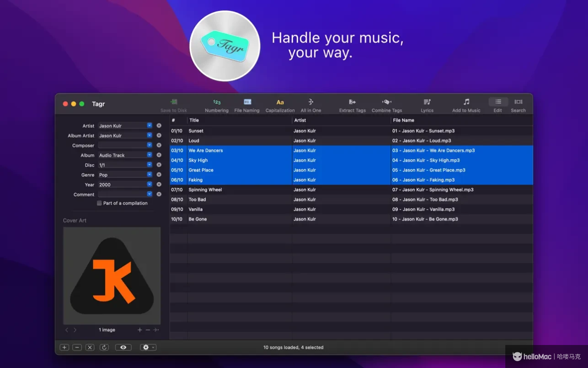The height and width of the screenshot is (368, 588).
Task: Open the Capitalization tool
Action: coord(280,105)
